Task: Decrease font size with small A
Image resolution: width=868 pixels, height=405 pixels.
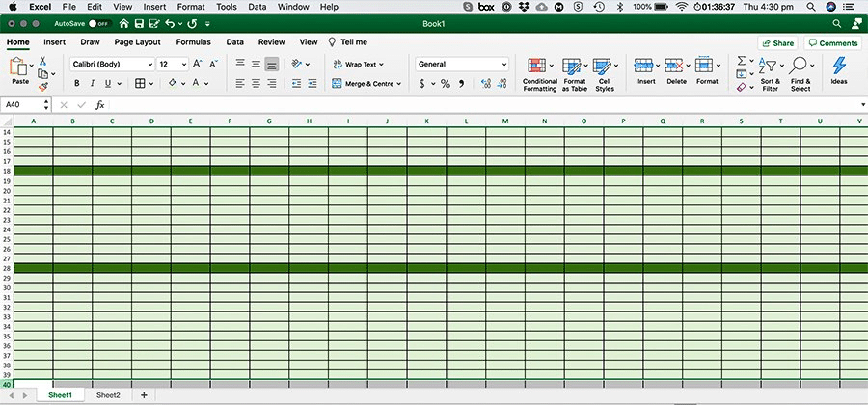Action: coord(214,65)
